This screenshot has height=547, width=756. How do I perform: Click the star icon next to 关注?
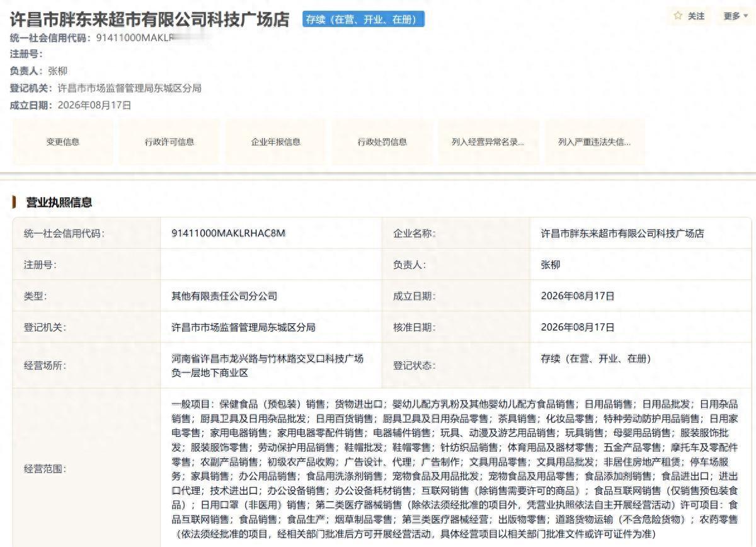(x=678, y=16)
